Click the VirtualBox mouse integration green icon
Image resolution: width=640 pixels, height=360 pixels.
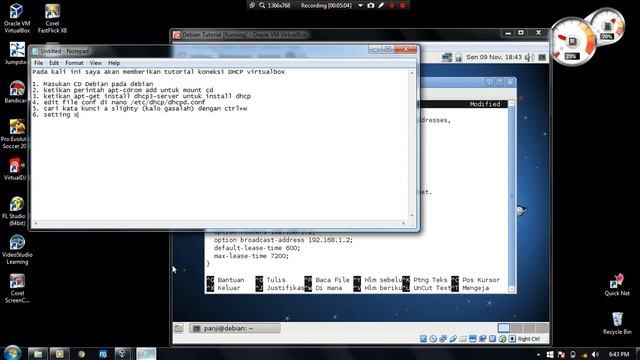tap(502, 339)
